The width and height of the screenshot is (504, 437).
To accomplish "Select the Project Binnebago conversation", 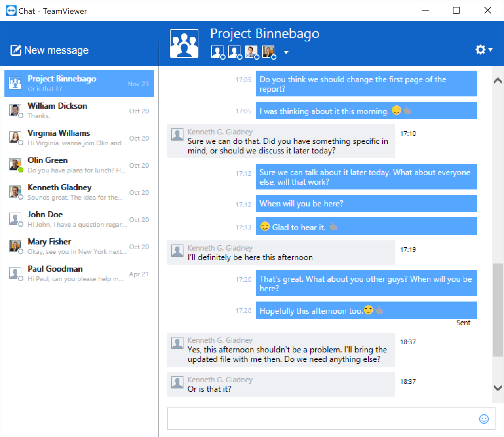I will [79, 84].
